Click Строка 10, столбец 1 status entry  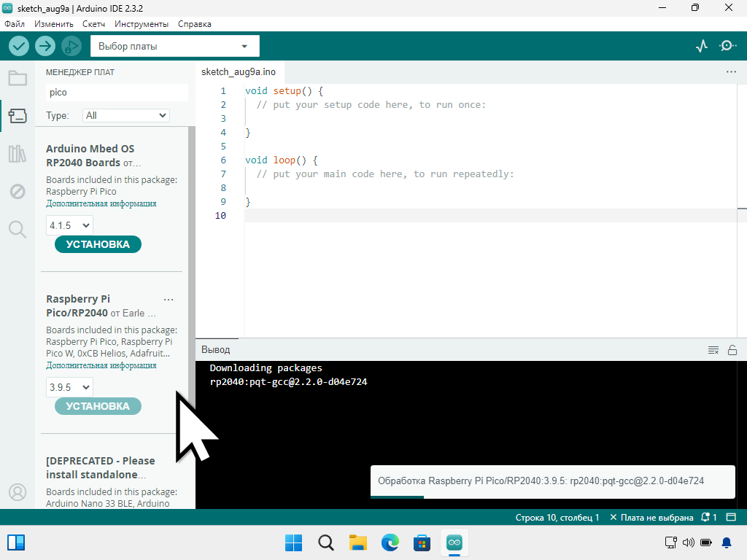557,517
